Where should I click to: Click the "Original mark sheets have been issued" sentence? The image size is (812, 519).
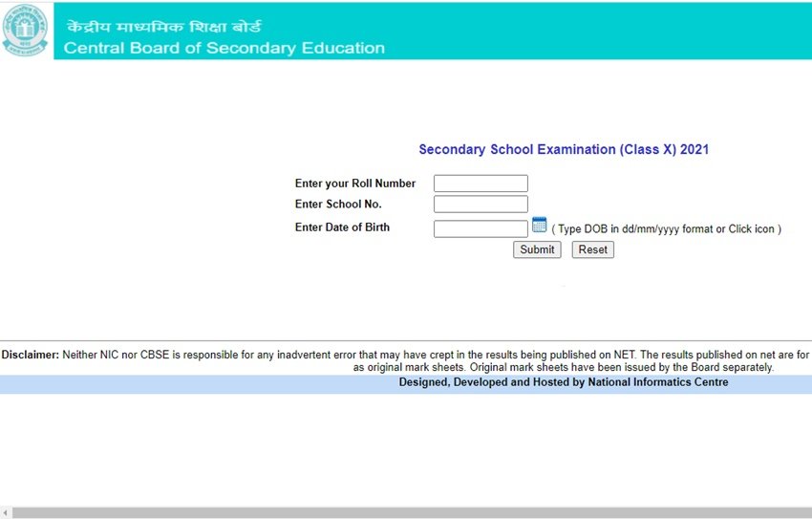point(622,367)
